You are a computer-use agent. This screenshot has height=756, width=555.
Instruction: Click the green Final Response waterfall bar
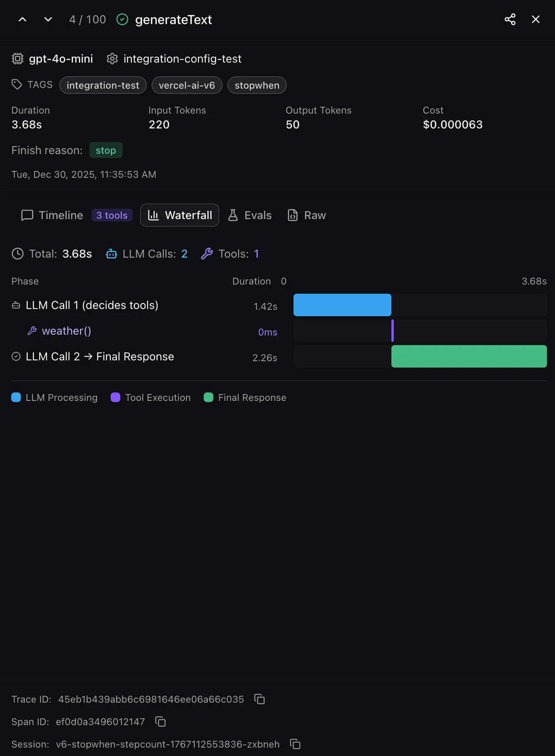pos(469,356)
